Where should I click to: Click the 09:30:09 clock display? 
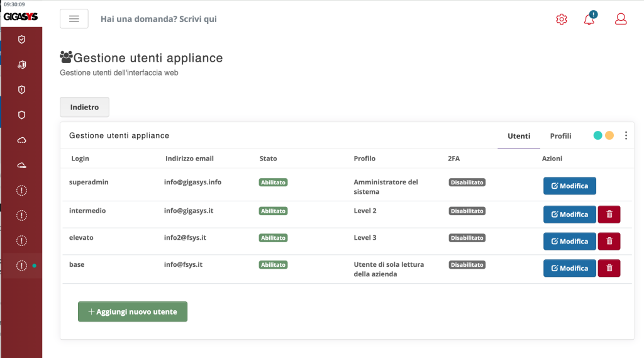pos(14,4)
